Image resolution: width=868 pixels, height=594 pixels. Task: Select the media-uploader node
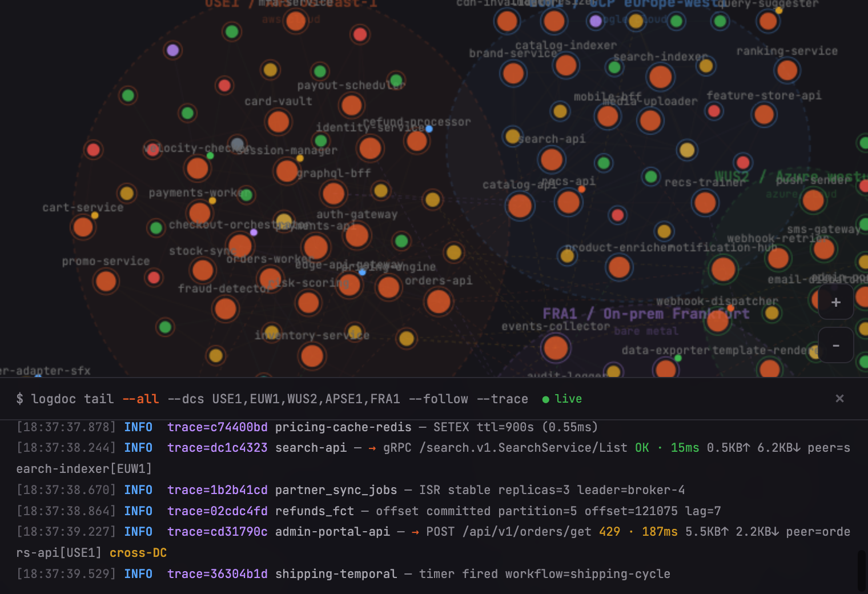pyautogui.click(x=650, y=121)
